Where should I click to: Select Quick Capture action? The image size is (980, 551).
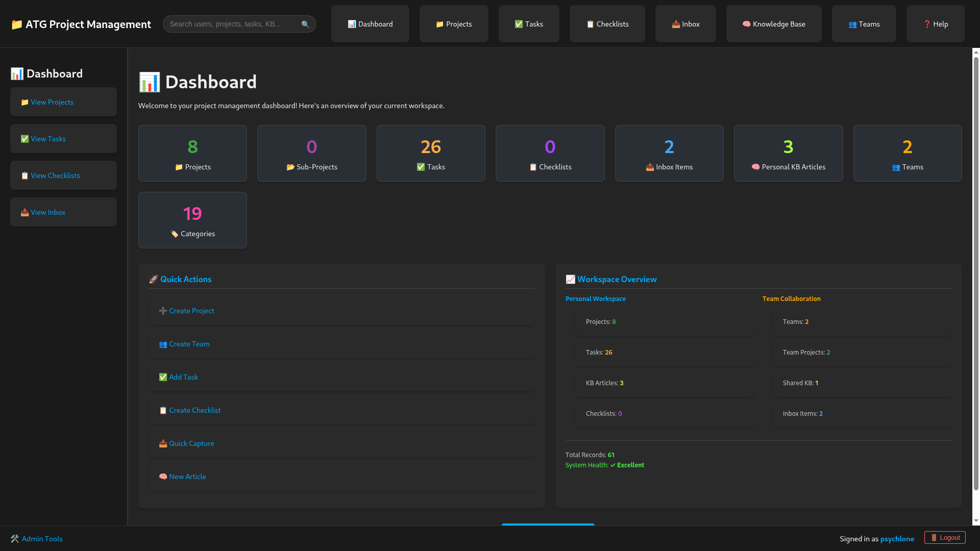[191, 443]
